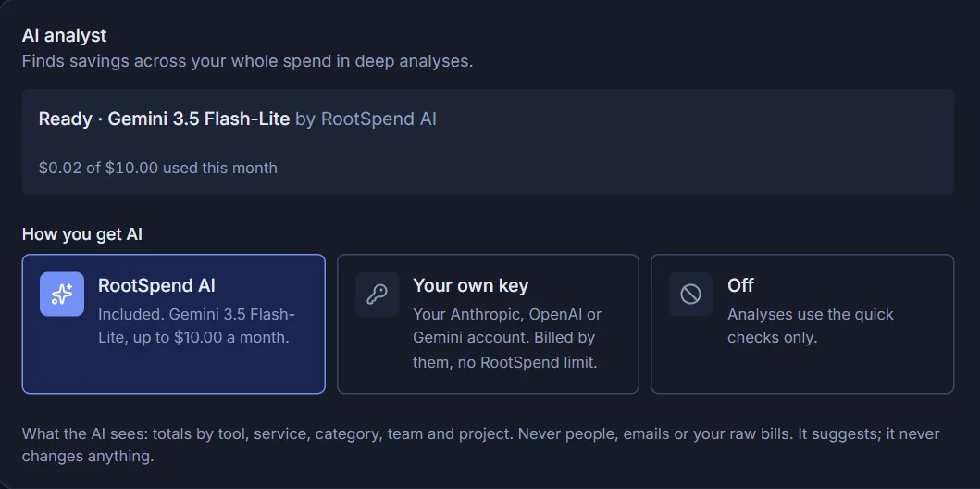
Task: Click 'Finds savings across your whole spend' subtitle
Action: (x=247, y=62)
